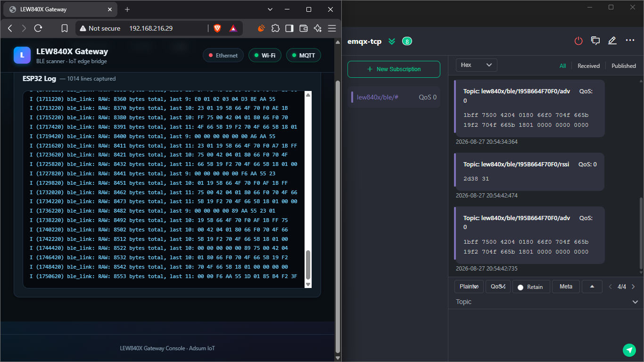Click the MQTT status pill

pyautogui.click(x=304, y=56)
